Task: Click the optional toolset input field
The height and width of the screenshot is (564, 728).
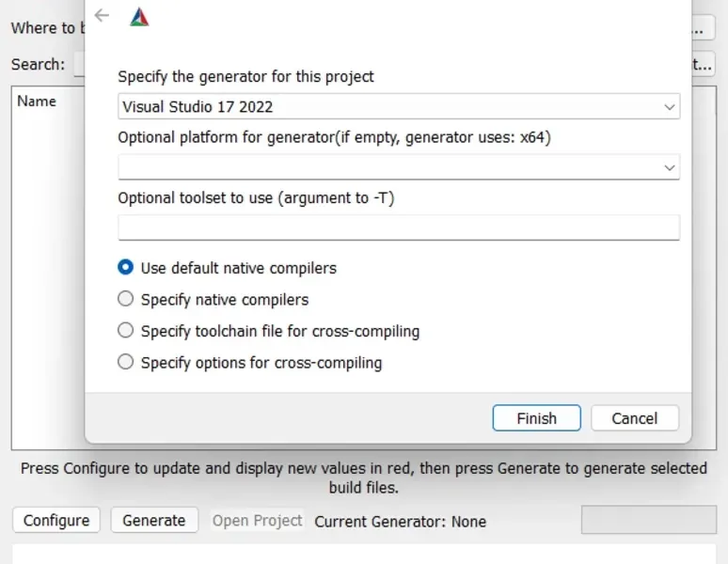Action: 398,227
